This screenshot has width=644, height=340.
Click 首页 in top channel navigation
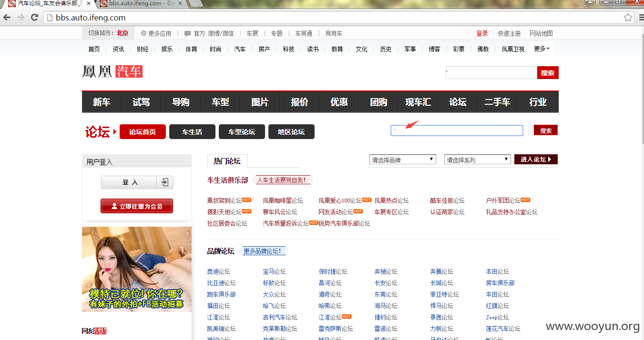click(x=94, y=49)
